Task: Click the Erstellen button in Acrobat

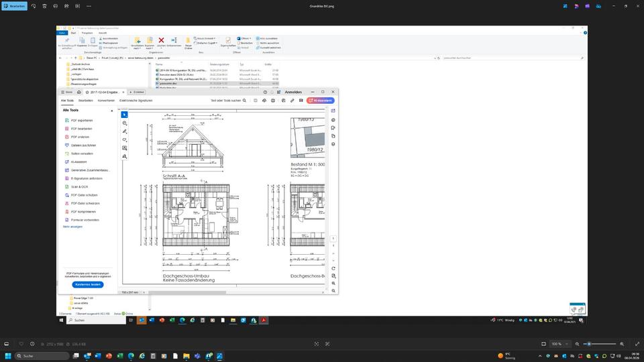Action: point(137,92)
